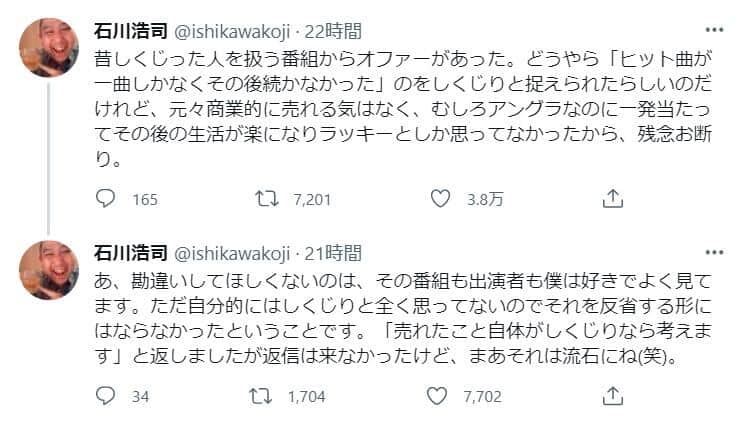Click the second tweet's profile avatar
The image size is (741, 421).
coord(49,270)
